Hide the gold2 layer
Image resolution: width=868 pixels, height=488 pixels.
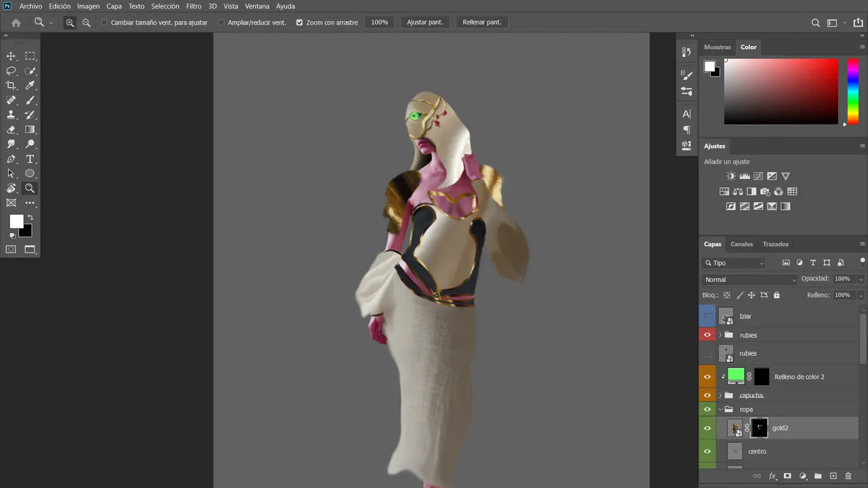pyautogui.click(x=707, y=428)
